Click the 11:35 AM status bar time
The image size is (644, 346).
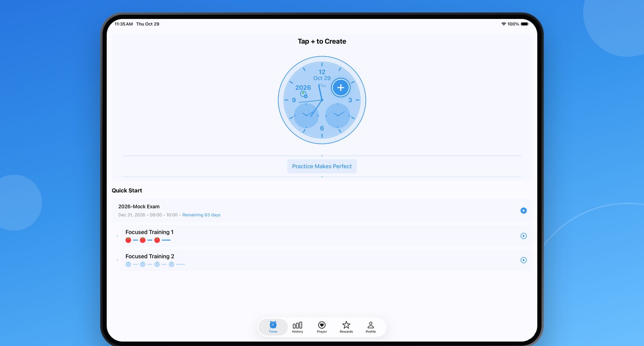click(124, 24)
